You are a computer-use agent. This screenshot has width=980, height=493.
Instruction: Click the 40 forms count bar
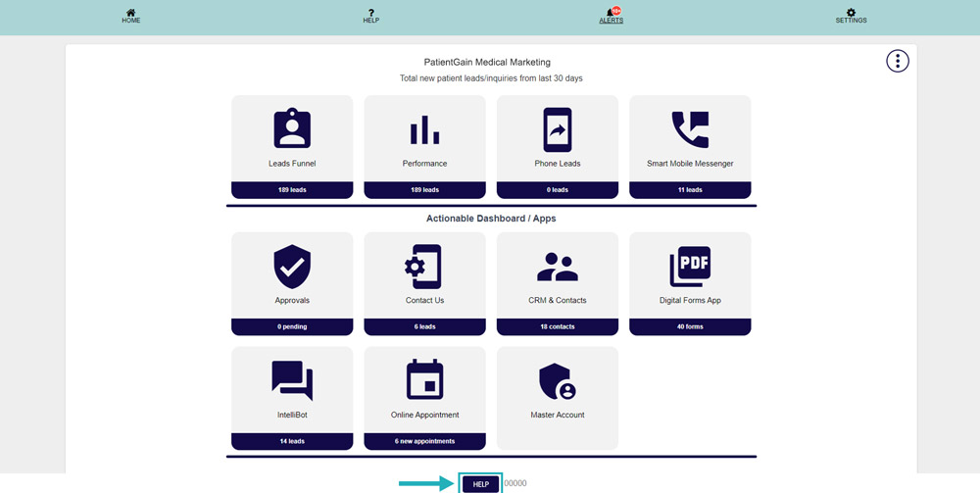click(690, 326)
